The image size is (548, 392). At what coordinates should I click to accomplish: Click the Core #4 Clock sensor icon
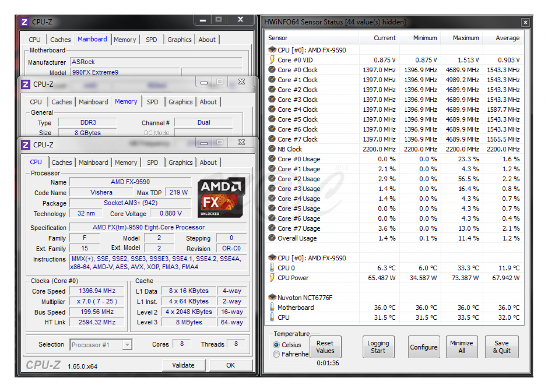coord(272,109)
